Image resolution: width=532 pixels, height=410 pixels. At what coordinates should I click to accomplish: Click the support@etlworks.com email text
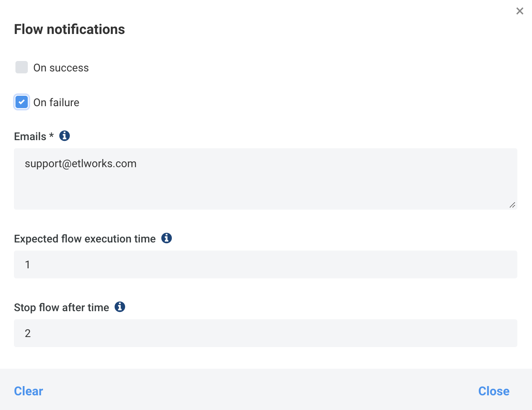81,164
